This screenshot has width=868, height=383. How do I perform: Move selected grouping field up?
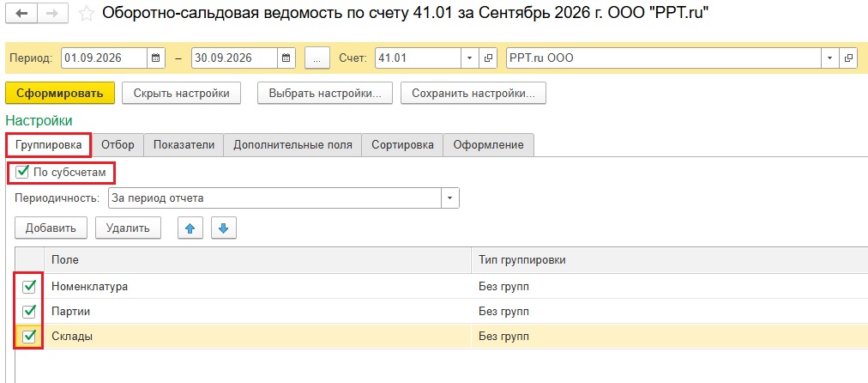(190, 228)
